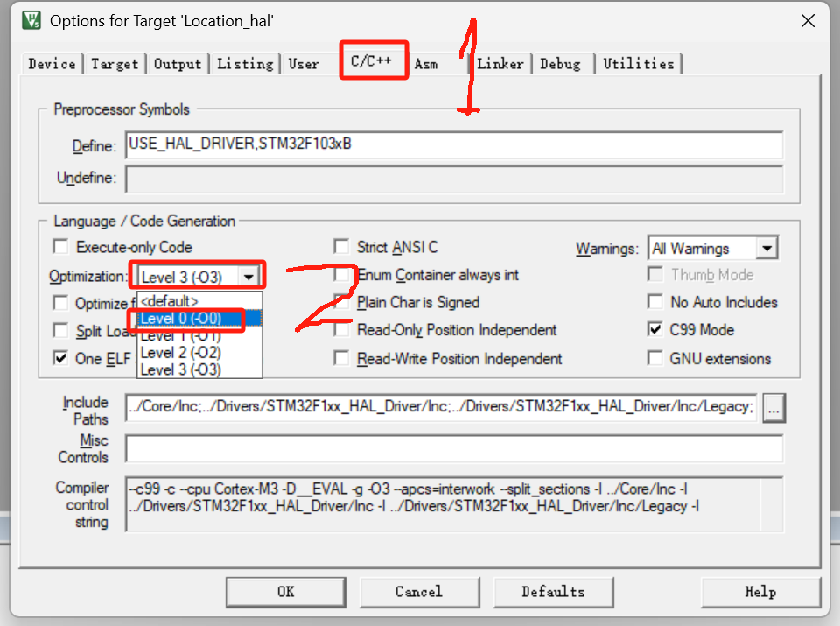Toggle Strict ANSI C checkbox
840x626 pixels.
coord(341,247)
